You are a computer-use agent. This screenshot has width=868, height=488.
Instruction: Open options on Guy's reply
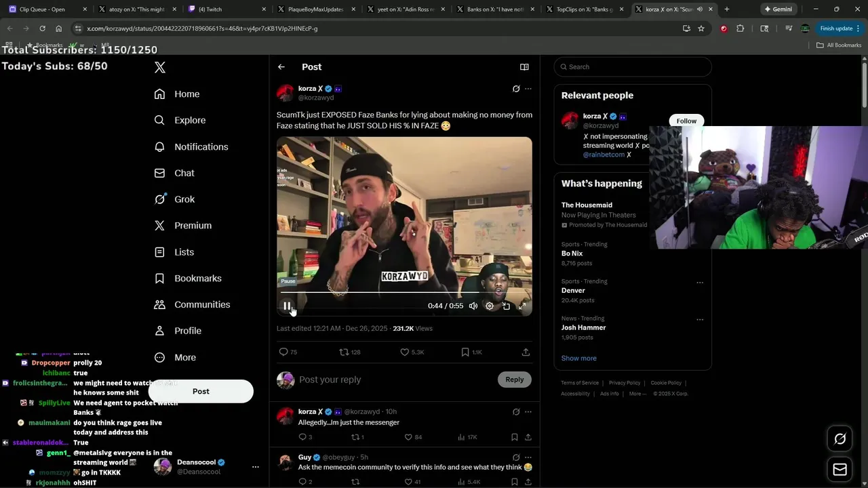click(x=528, y=457)
